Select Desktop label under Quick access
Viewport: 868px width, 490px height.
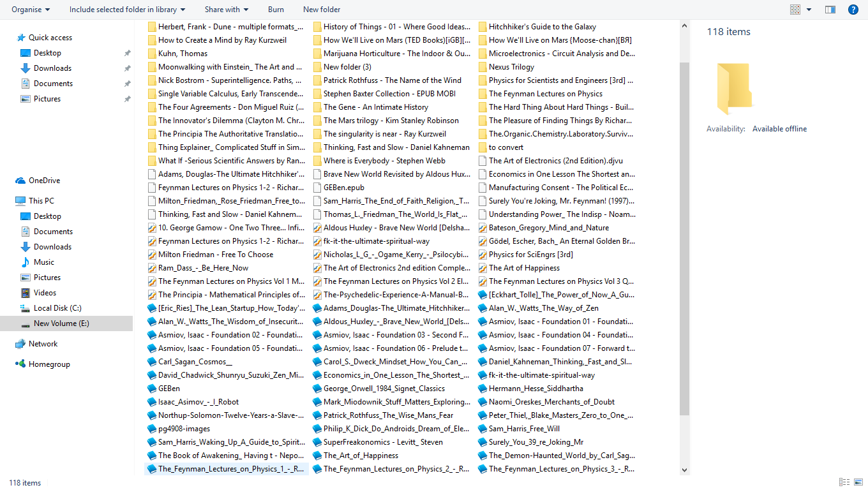pyautogui.click(x=47, y=53)
